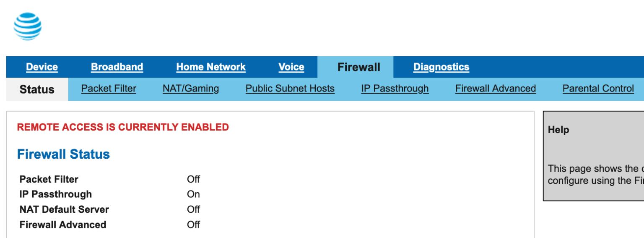This screenshot has height=238, width=644.
Task: Click the Help panel heading
Action: [558, 130]
